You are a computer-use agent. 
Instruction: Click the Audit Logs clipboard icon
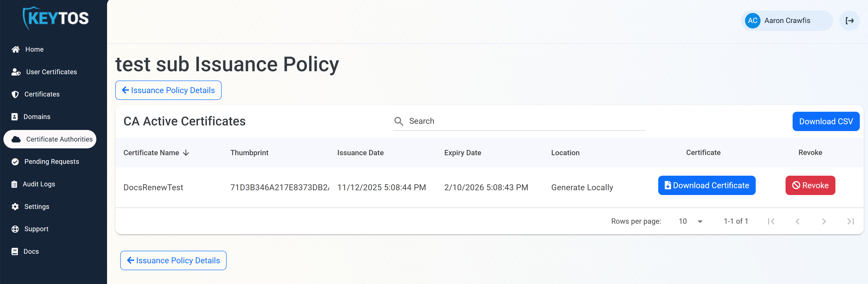(14, 184)
